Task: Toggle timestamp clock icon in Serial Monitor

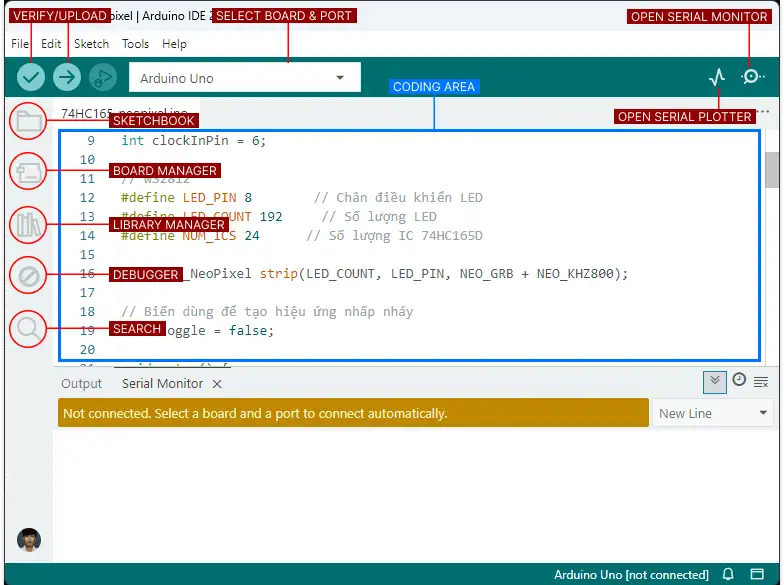Action: [739, 380]
